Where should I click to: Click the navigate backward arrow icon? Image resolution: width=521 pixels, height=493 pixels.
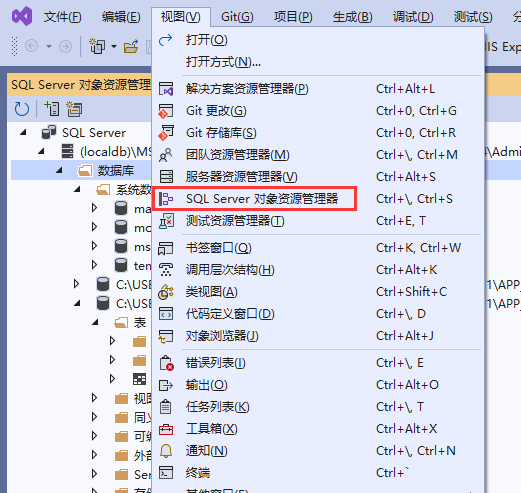[32, 46]
